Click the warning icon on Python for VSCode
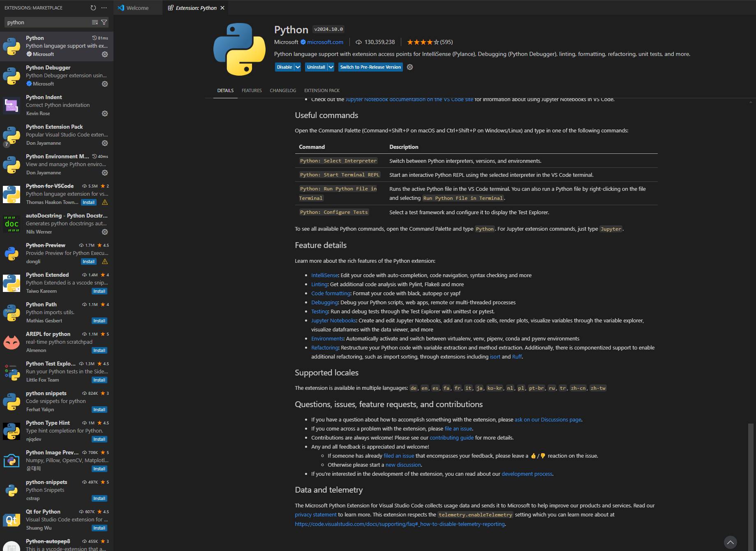 click(105, 202)
